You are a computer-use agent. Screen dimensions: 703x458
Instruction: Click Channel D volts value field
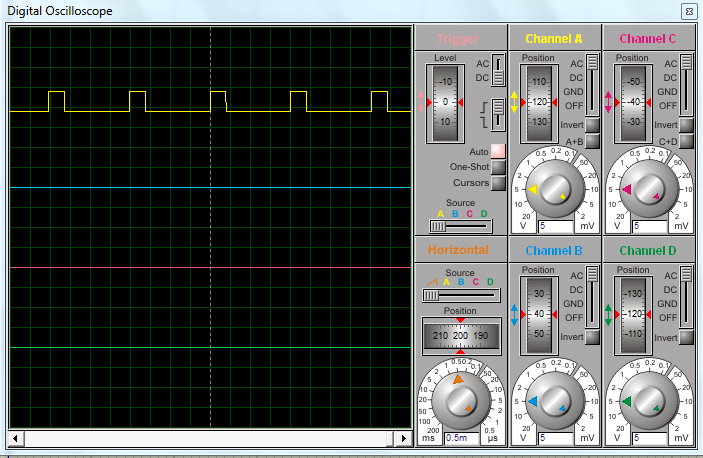pyautogui.click(x=650, y=438)
